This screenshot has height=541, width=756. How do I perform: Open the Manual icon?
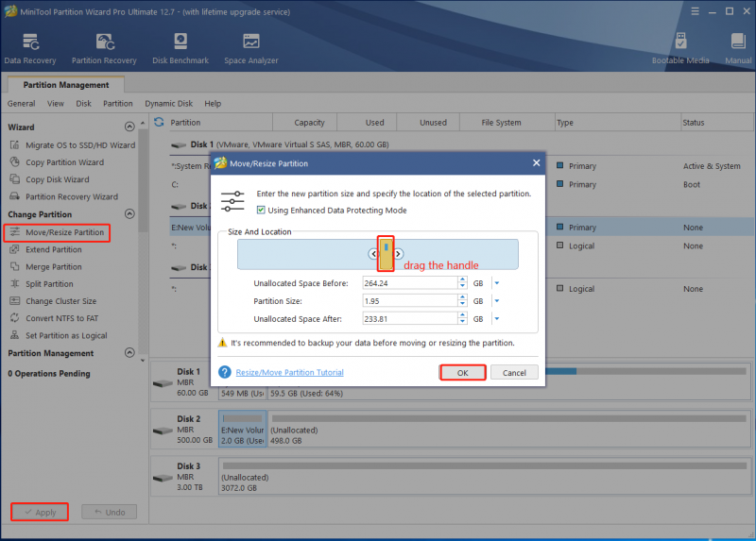(738, 49)
